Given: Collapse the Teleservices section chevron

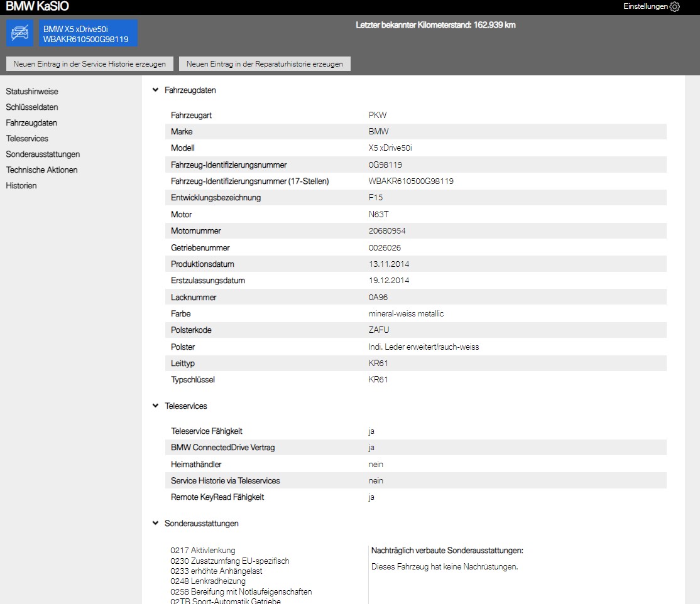Looking at the screenshot, I should 155,406.
